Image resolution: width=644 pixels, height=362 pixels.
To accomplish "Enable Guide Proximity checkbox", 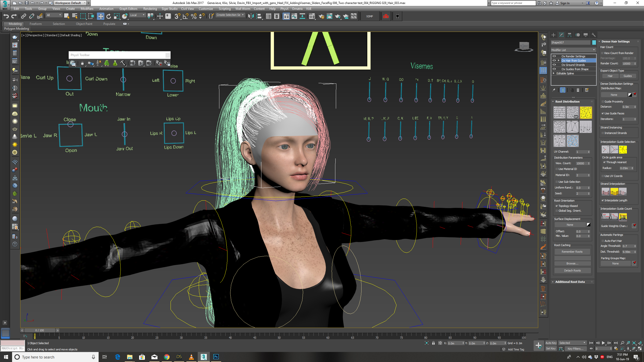I will [603, 102].
